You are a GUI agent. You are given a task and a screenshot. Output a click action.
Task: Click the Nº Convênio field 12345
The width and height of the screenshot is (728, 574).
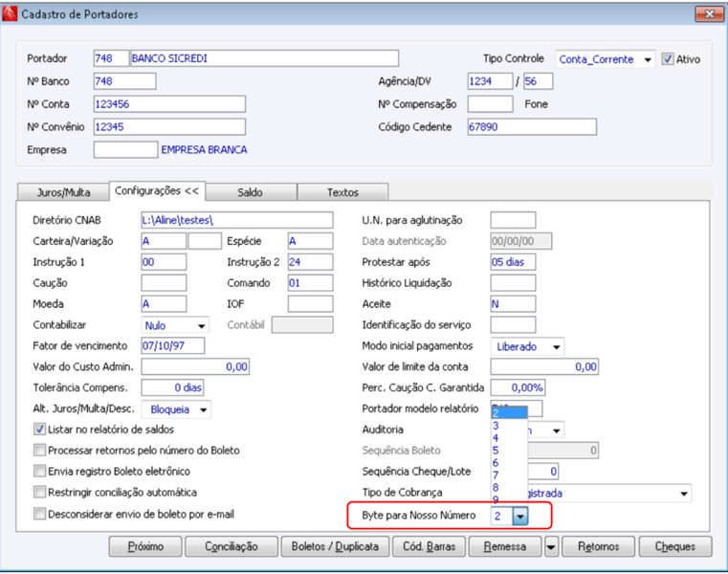[169, 127]
